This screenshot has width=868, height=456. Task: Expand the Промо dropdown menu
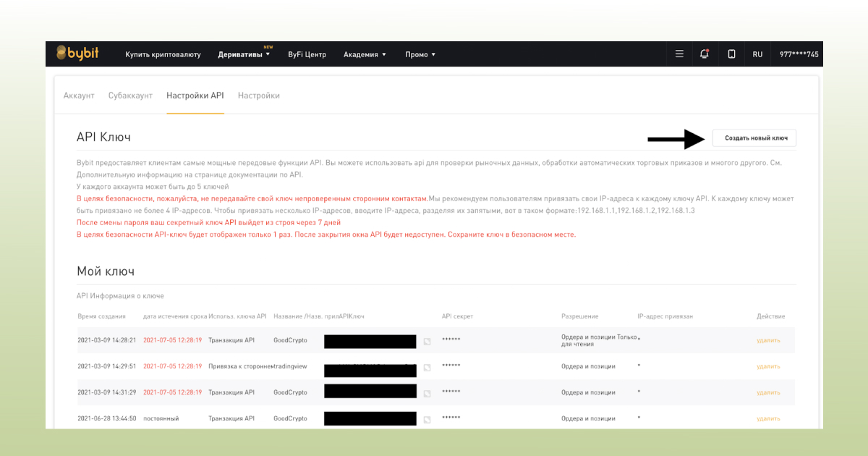[420, 55]
